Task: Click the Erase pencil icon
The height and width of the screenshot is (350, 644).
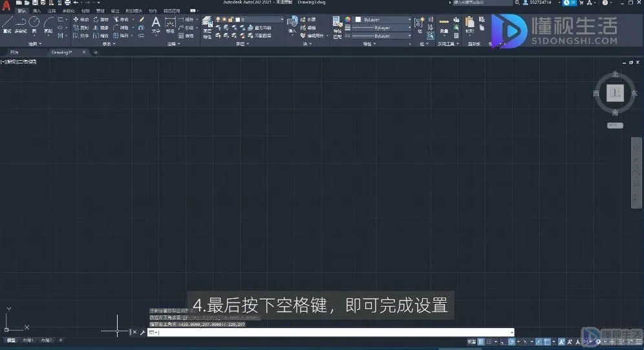Action: (x=142, y=19)
